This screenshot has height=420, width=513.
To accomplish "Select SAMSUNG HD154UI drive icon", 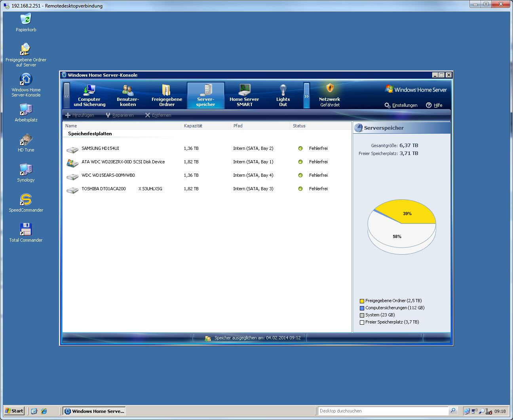I will click(72, 149).
